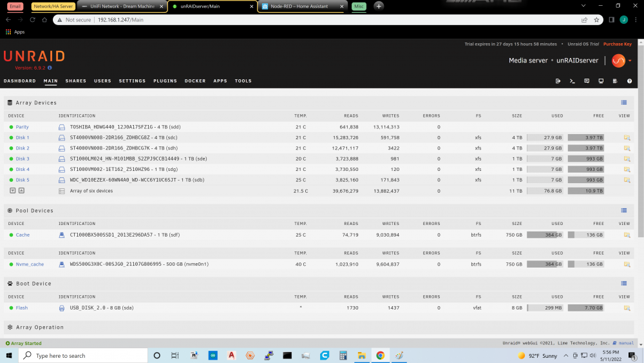Click the Unraid user avatar icon
The image size is (644, 363).
pyautogui.click(x=618, y=61)
